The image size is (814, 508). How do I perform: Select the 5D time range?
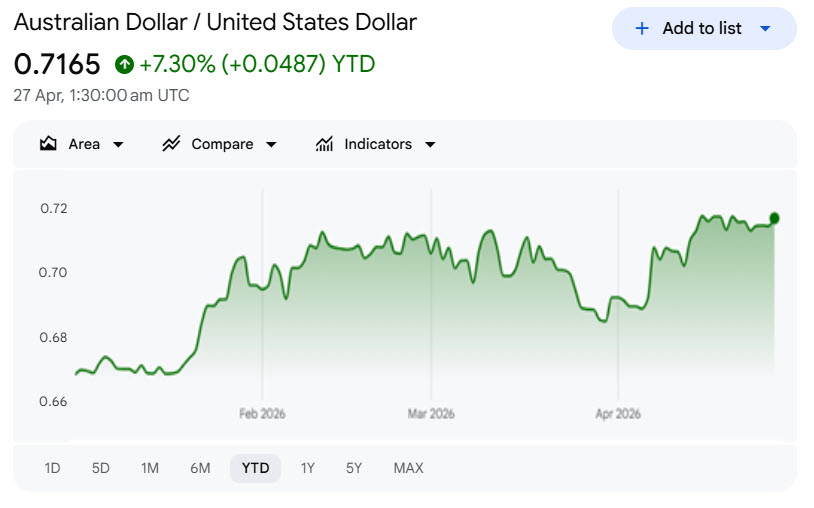click(100, 468)
